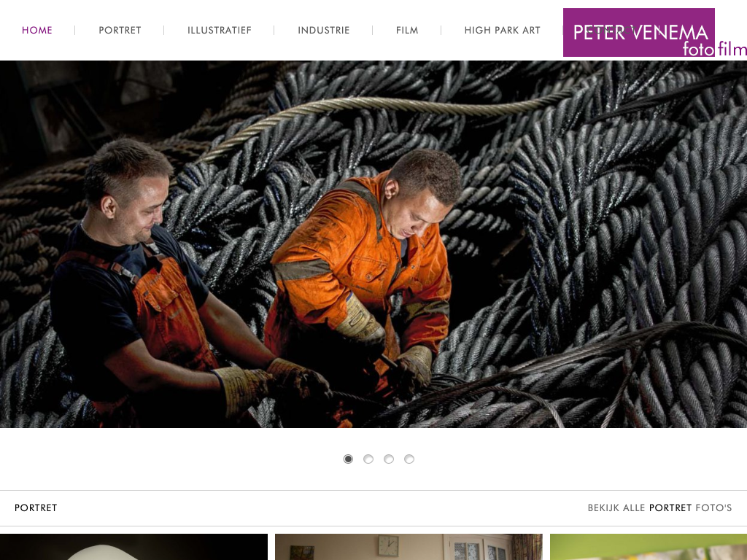
Task: Switch to the second slideshow dot
Action: point(368,459)
